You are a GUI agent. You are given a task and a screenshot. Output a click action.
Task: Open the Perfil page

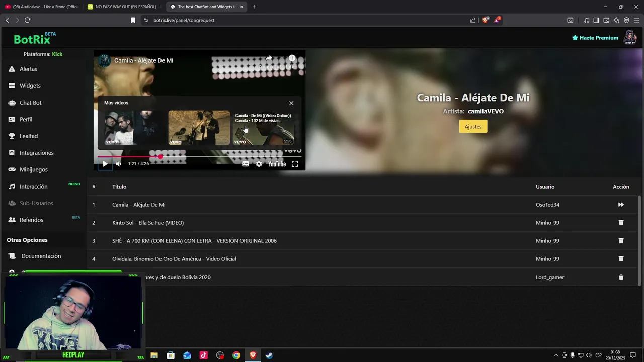(x=26, y=119)
